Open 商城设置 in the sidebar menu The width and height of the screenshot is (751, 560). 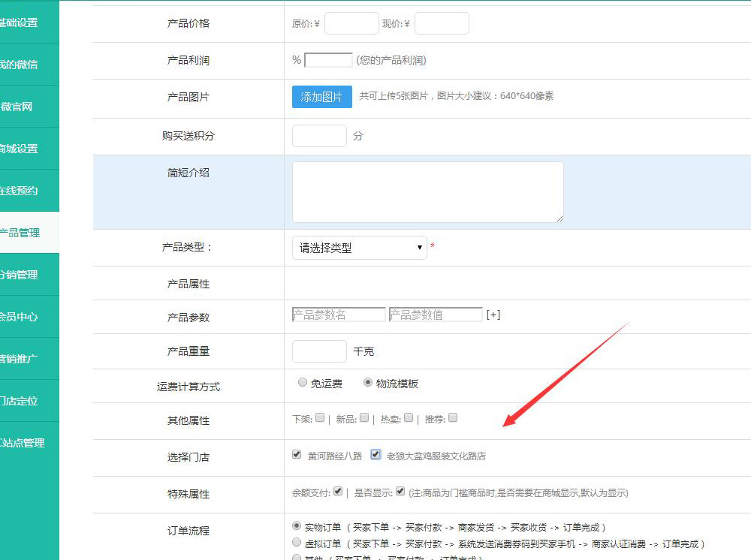(x=20, y=149)
